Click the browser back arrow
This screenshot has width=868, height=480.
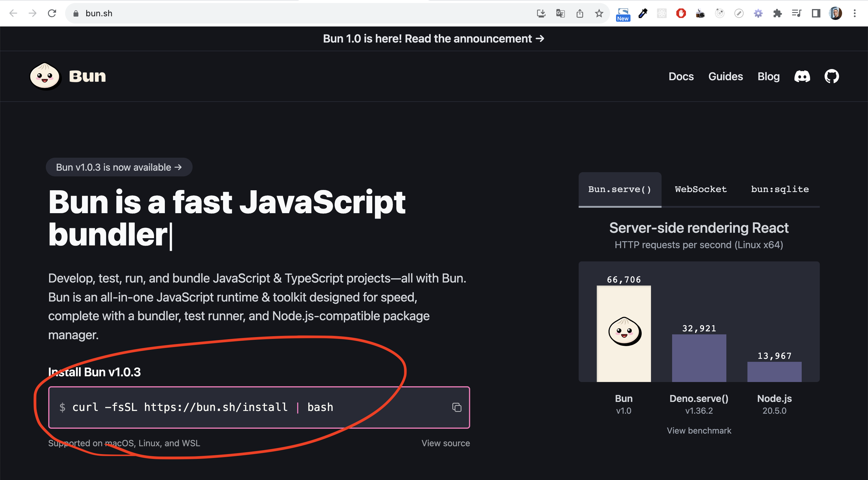[x=13, y=13]
